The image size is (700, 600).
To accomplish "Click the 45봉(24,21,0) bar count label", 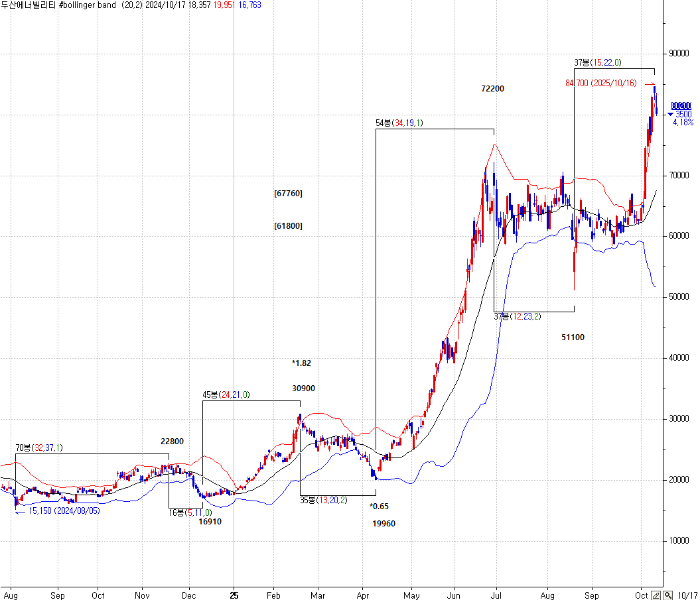I will [226, 395].
